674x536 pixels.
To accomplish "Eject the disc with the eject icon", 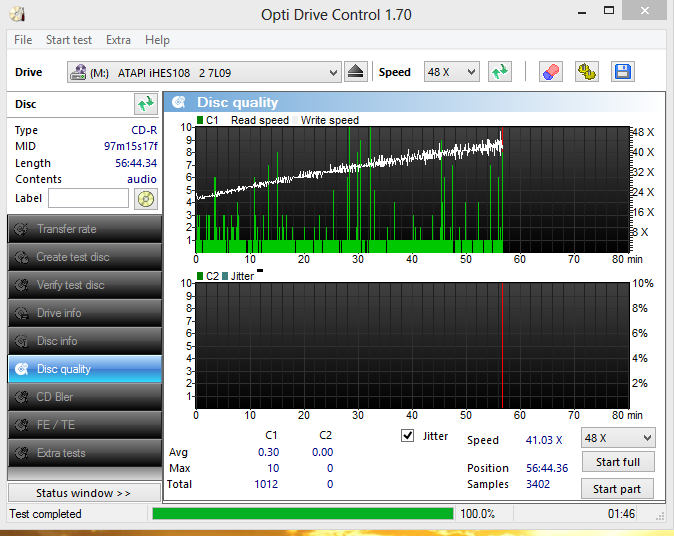I will click(x=355, y=72).
